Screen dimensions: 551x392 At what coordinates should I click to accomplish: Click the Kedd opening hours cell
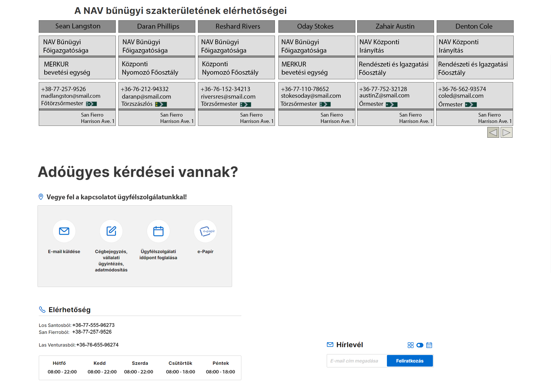tap(102, 372)
